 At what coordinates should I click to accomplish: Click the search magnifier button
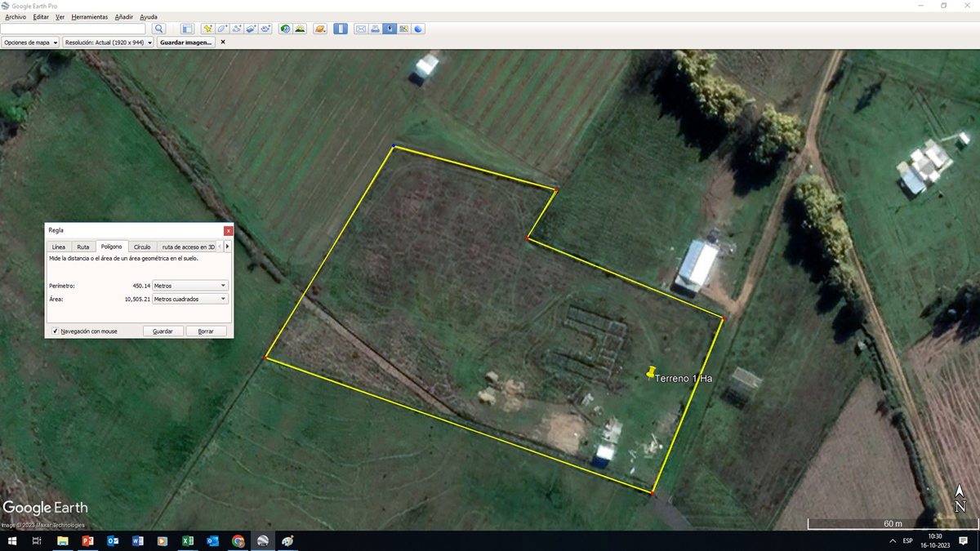click(158, 29)
